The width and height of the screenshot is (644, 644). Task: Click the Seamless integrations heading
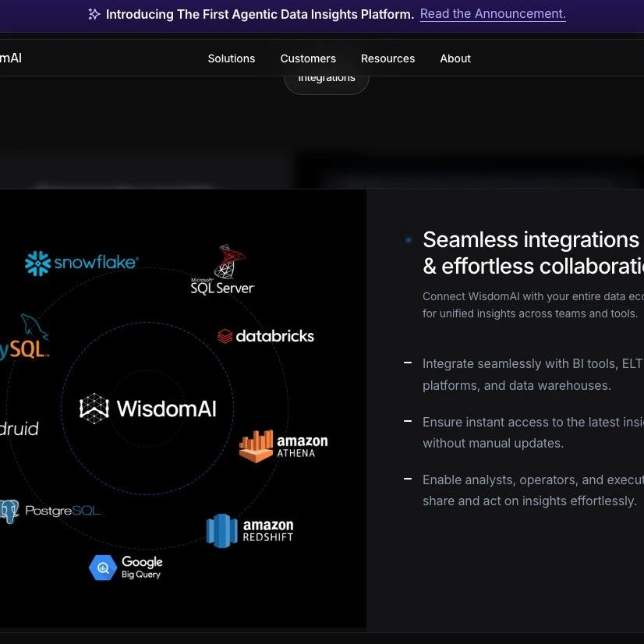pos(533,253)
